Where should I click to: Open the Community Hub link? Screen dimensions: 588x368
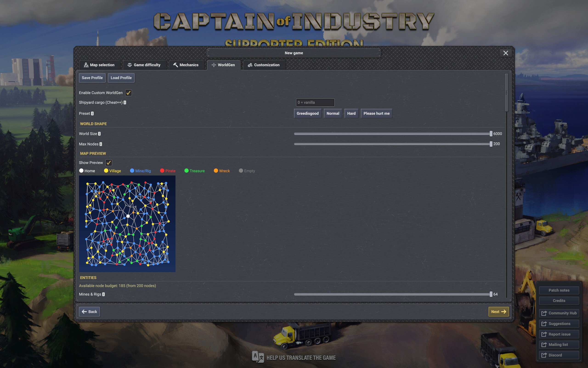coord(559,313)
